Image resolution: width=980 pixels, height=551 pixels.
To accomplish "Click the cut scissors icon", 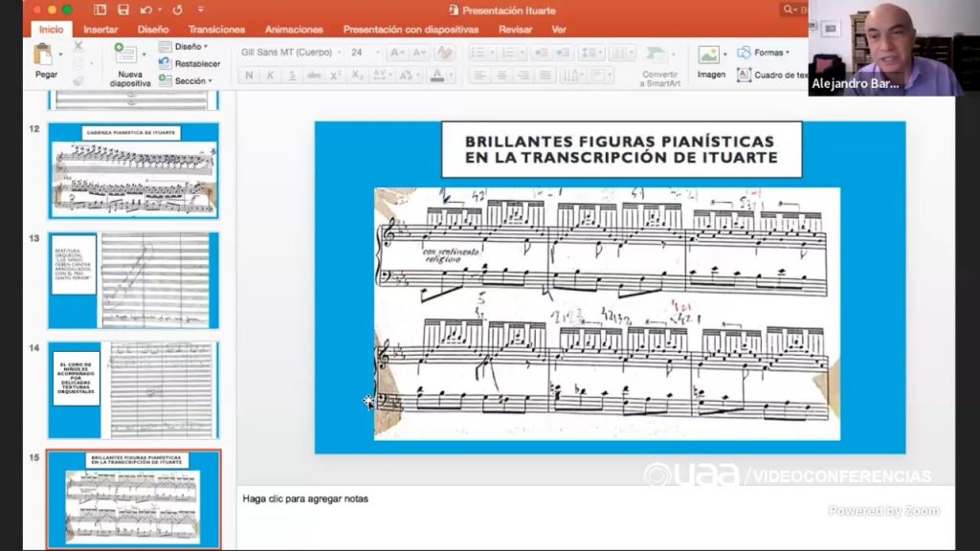I will pos(78,46).
